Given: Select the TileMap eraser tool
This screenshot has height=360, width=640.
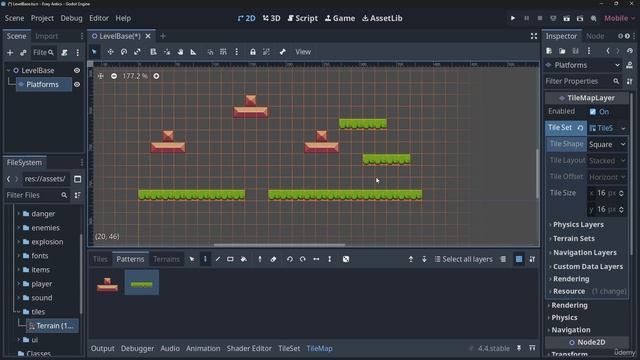Looking at the screenshot, I should pyautogui.click(x=273, y=259).
